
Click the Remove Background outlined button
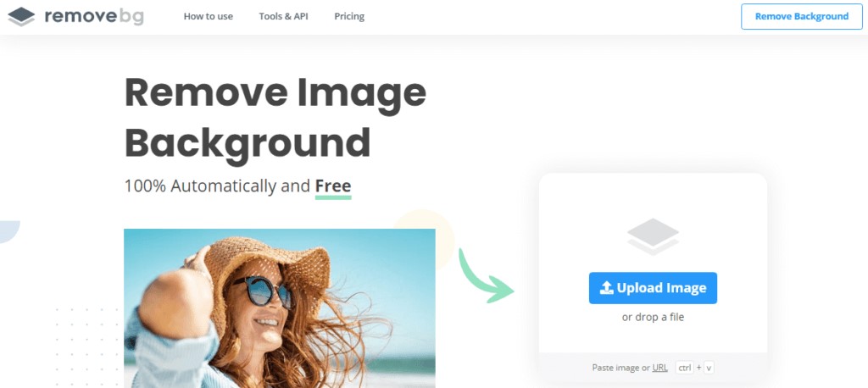click(802, 17)
